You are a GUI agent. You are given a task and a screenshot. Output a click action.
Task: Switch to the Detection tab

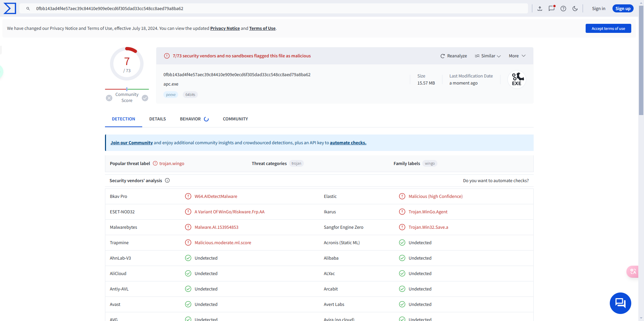123,119
